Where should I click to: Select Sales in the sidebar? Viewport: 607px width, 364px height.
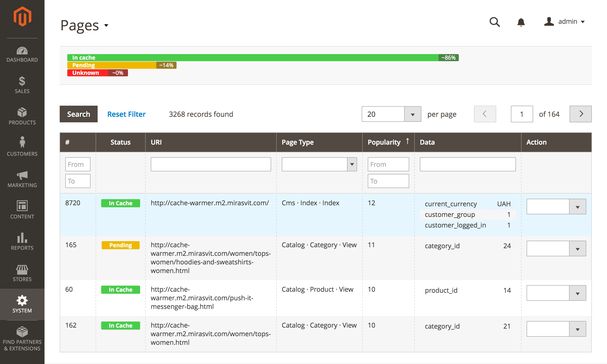click(22, 85)
